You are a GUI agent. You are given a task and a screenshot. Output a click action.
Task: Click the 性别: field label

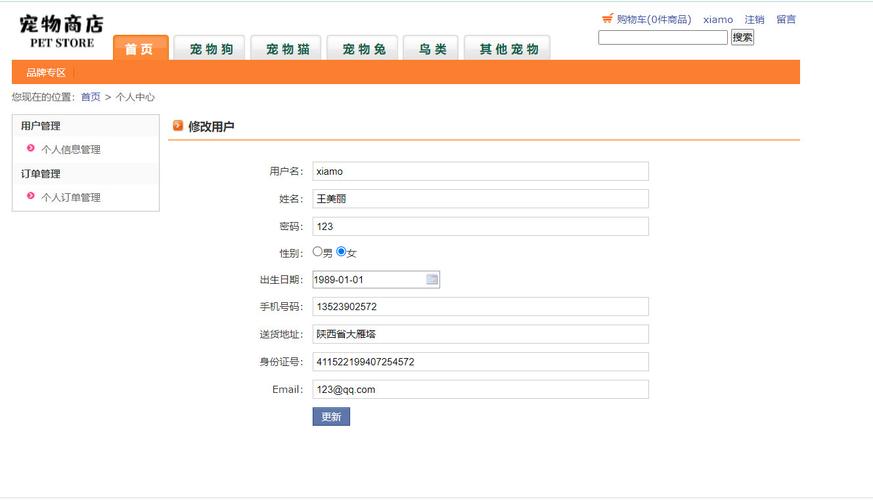(x=291, y=253)
